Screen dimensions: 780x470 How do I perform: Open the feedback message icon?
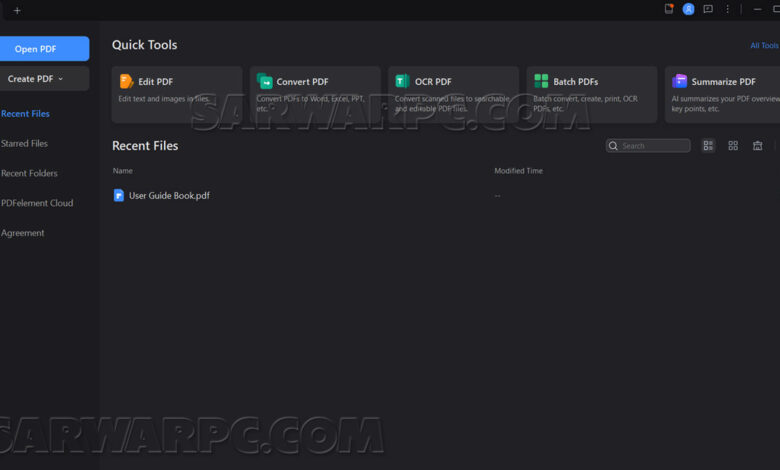point(708,9)
